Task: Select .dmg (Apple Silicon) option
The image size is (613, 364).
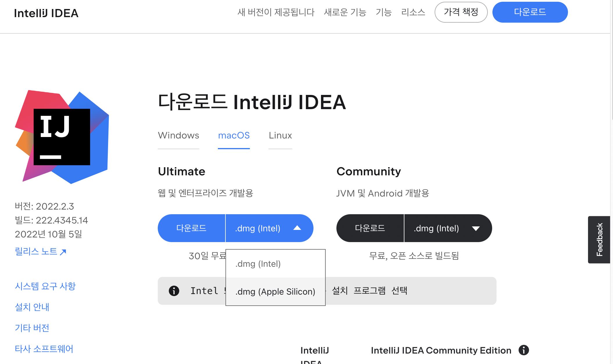Action: 275,291
